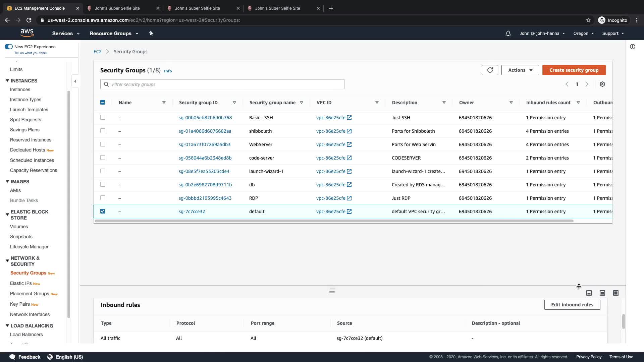Click the notifications bell icon

tap(508, 34)
